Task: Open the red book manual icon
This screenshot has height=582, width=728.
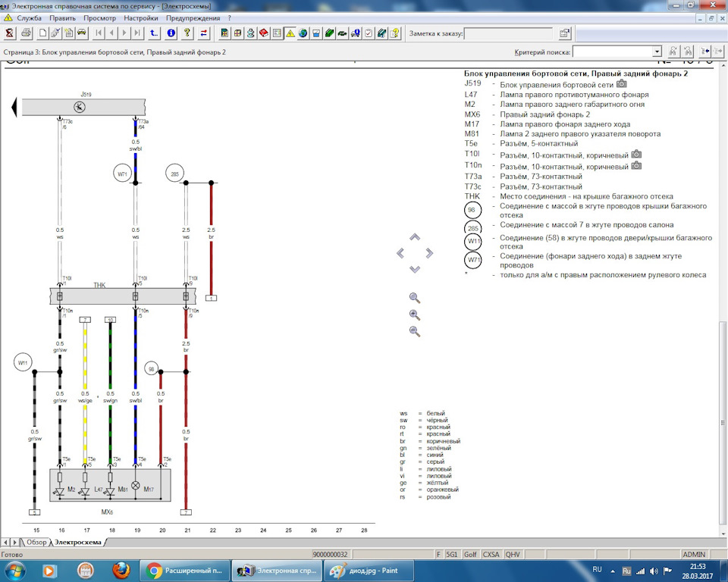Action: pyautogui.click(x=264, y=33)
